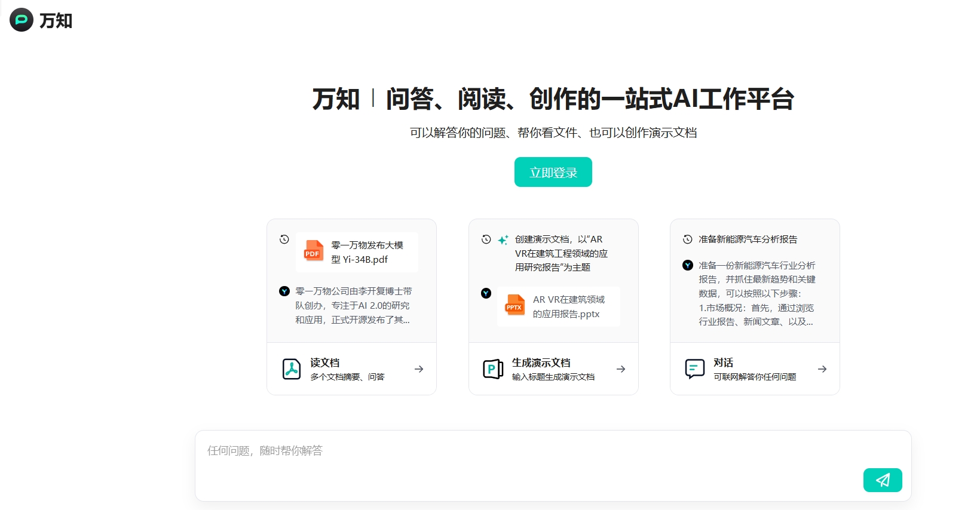Click the PDF file icon for Yi-34B.pdf
This screenshot has width=980, height=510.
[x=314, y=252]
